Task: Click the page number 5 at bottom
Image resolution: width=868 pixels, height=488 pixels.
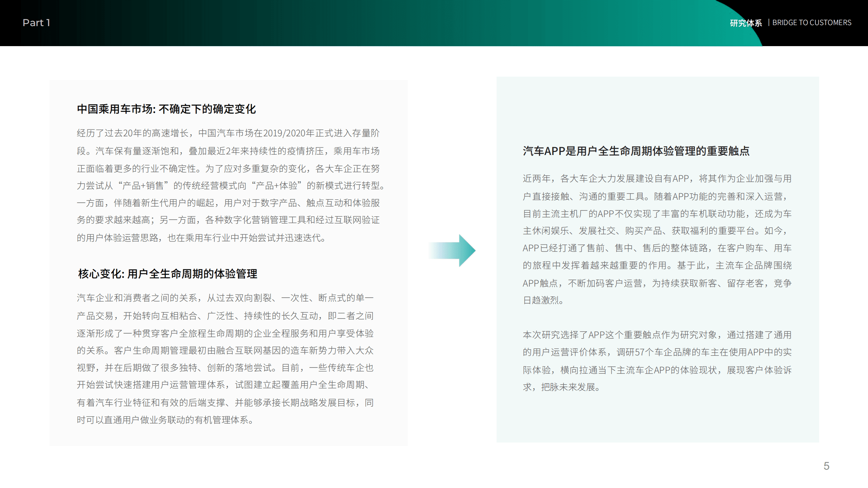Action: pyautogui.click(x=827, y=466)
